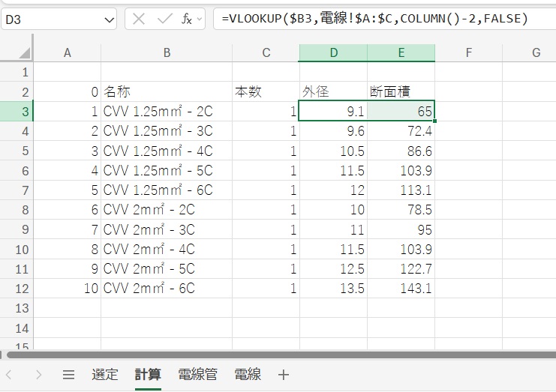Select the 9.1 outer diameter cell

(333, 112)
